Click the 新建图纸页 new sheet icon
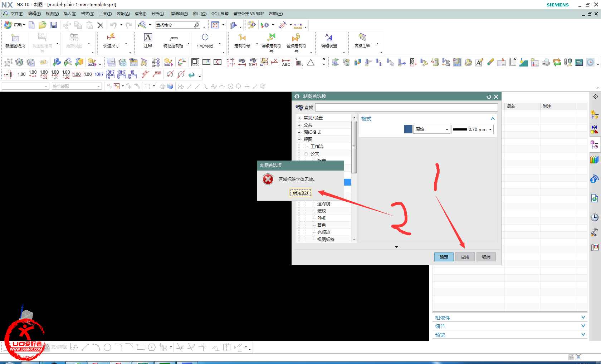Image resolution: width=601 pixels, height=364 pixels. coord(15,40)
